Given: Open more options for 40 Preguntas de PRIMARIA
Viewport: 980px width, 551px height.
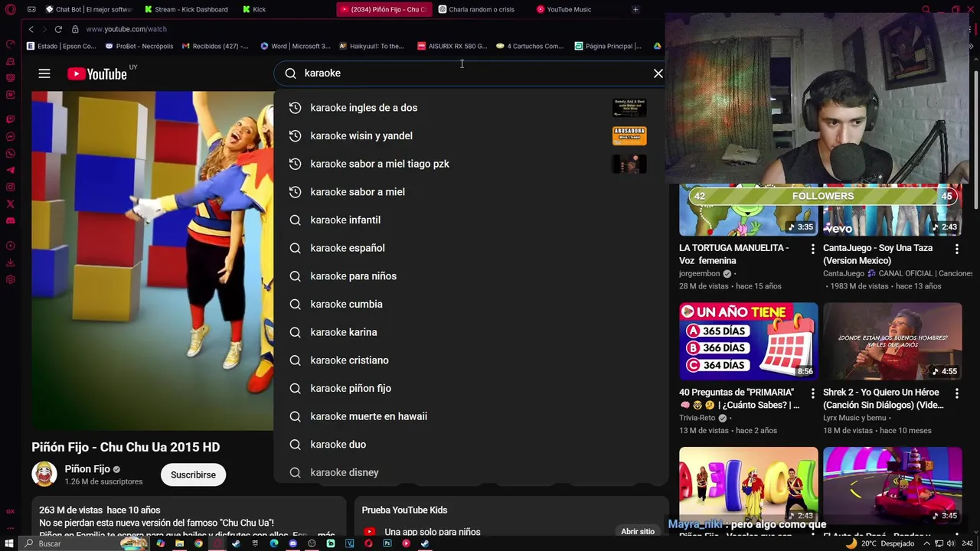Looking at the screenshot, I should [x=813, y=393].
